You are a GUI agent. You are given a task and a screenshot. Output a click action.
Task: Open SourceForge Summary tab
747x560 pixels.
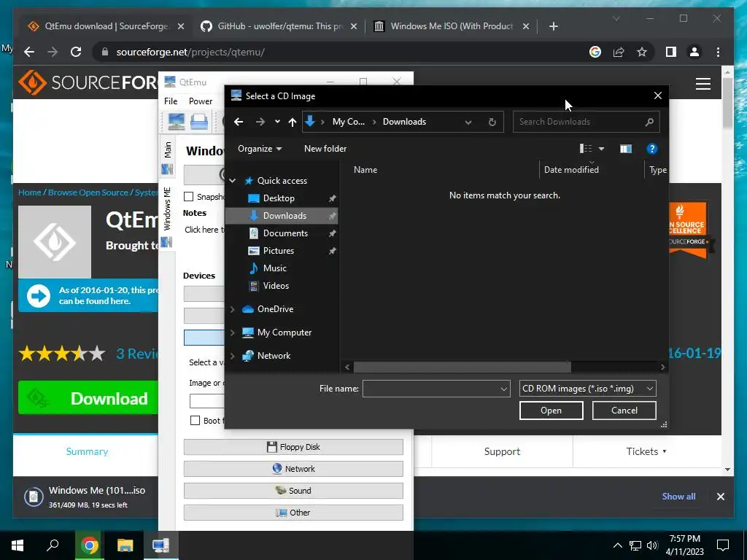coord(88,451)
